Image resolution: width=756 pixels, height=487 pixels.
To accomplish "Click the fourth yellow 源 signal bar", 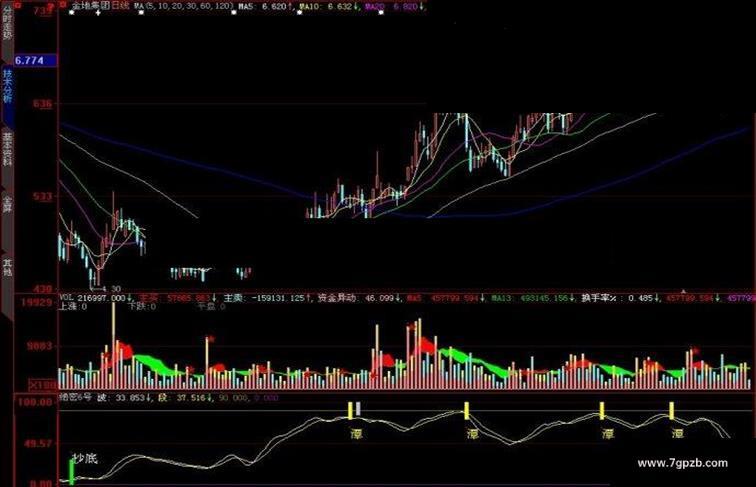I will pos(672,410).
